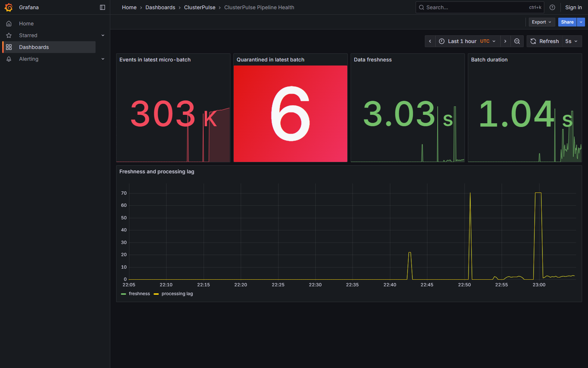
Task: Shift time range backward with left arrow
Action: 430,41
